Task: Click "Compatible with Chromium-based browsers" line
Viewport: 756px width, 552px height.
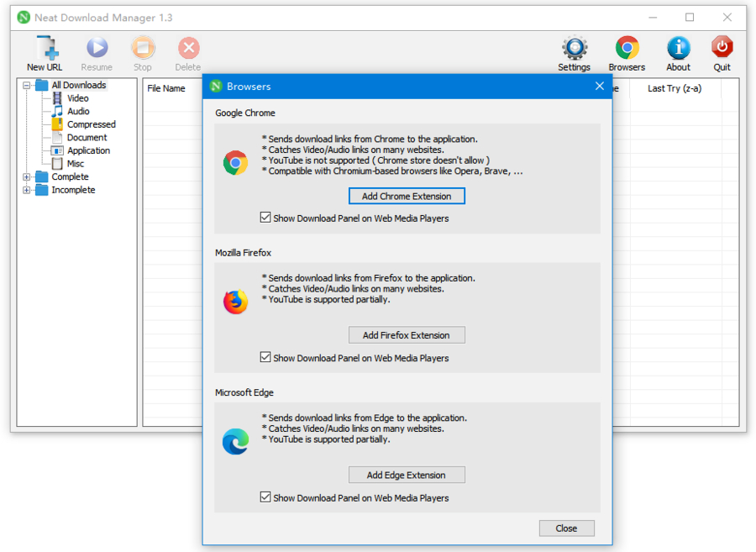Action: [392, 171]
